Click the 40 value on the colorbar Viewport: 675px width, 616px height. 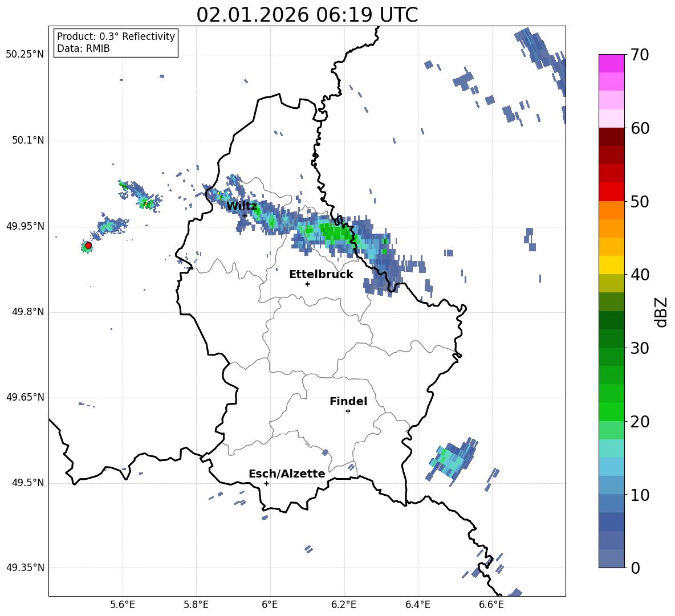point(640,275)
